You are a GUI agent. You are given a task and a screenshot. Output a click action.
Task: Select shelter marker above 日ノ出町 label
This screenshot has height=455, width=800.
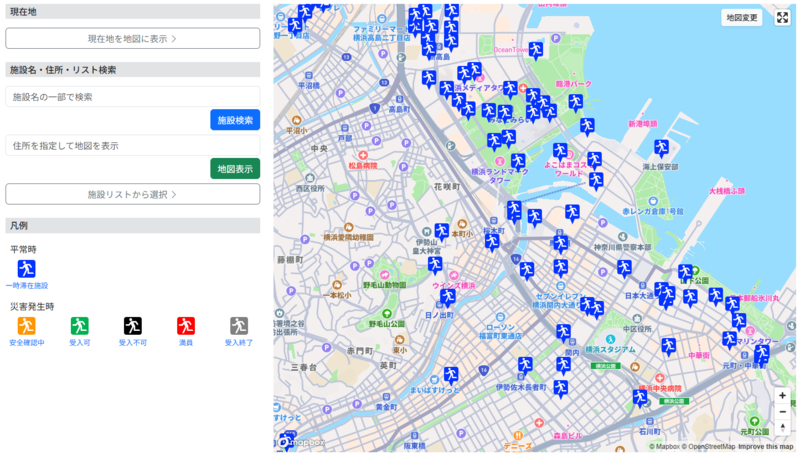(447, 296)
